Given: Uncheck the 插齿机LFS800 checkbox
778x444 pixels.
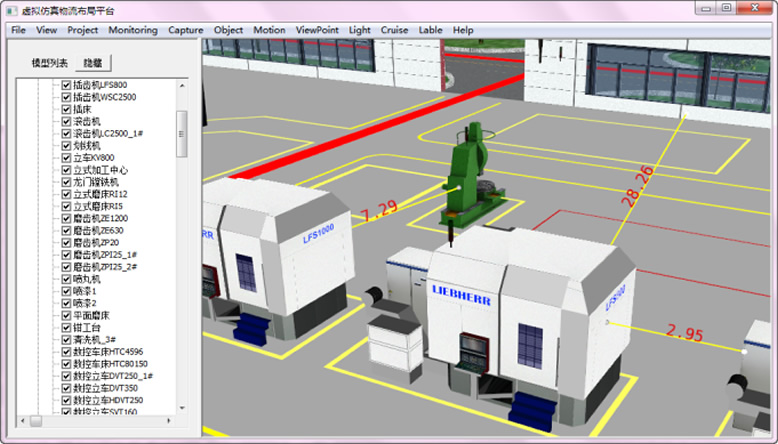Looking at the screenshot, I should pyautogui.click(x=67, y=85).
